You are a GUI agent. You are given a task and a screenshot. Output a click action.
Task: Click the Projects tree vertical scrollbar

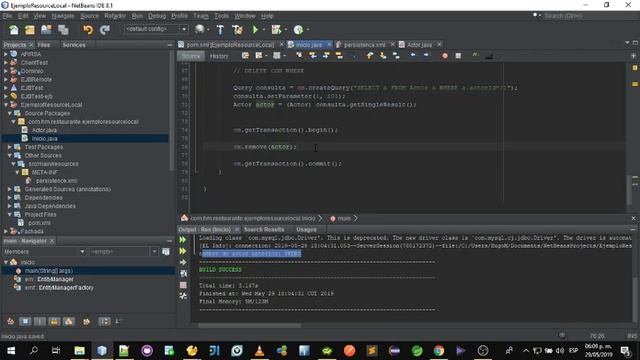(x=172, y=110)
